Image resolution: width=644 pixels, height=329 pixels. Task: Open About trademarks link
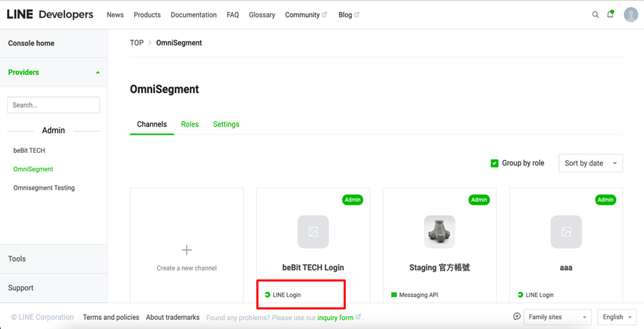coord(173,317)
